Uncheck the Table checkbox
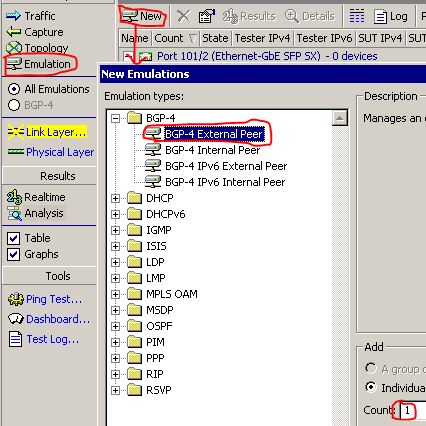Image resolution: width=426 pixels, height=426 pixels. 13,238
